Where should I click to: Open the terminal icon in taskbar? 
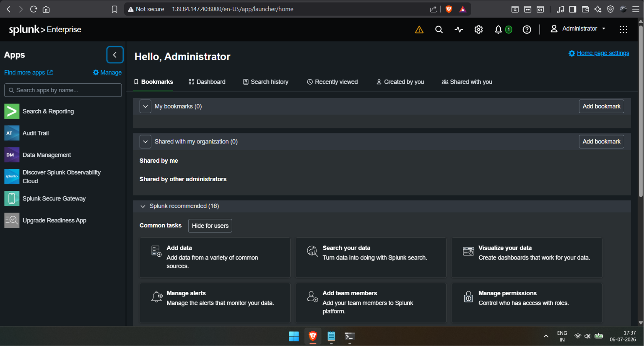point(350,336)
